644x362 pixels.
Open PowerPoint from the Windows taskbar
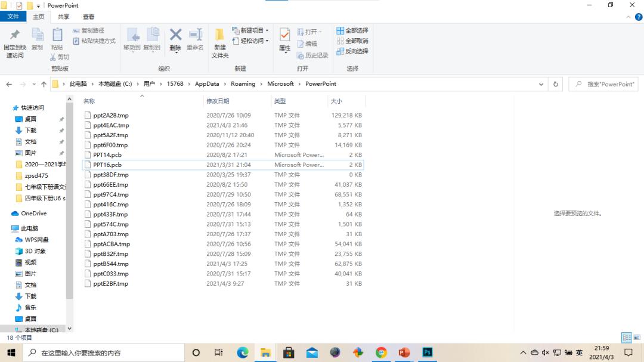[x=404, y=352]
